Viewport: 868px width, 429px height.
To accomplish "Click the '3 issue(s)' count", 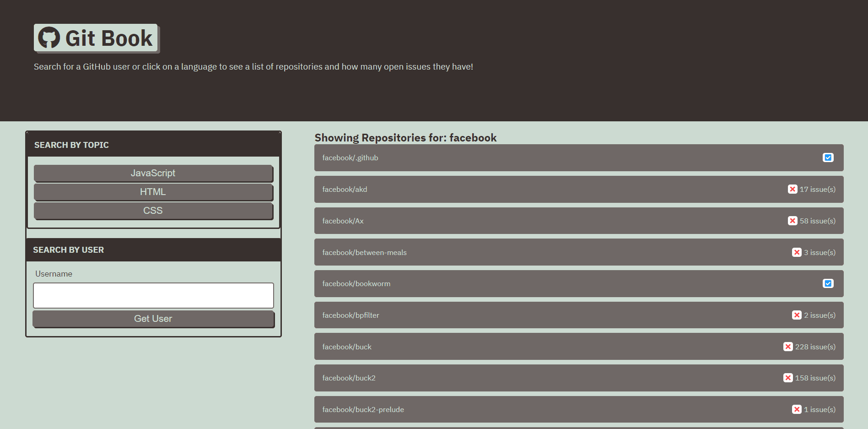I will (x=820, y=252).
